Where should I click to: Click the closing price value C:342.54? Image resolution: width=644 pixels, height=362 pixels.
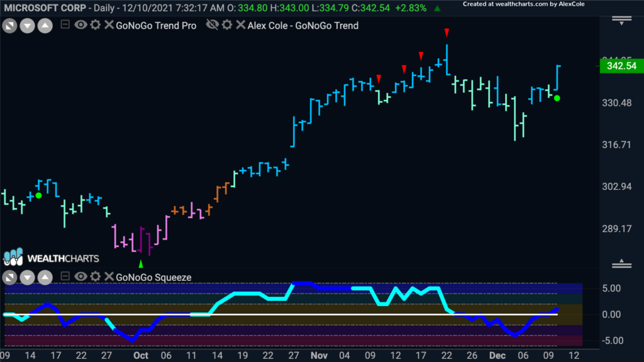370,8
